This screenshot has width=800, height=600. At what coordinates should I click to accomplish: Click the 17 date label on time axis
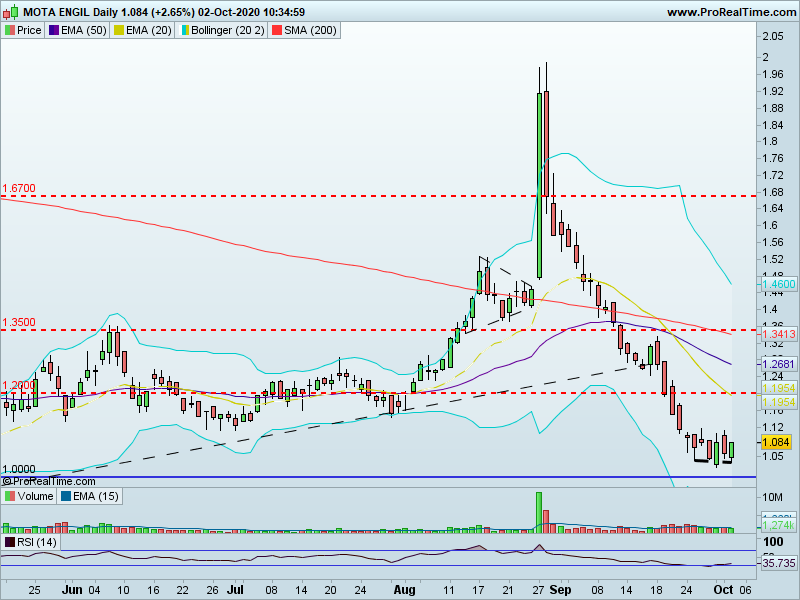click(x=479, y=590)
